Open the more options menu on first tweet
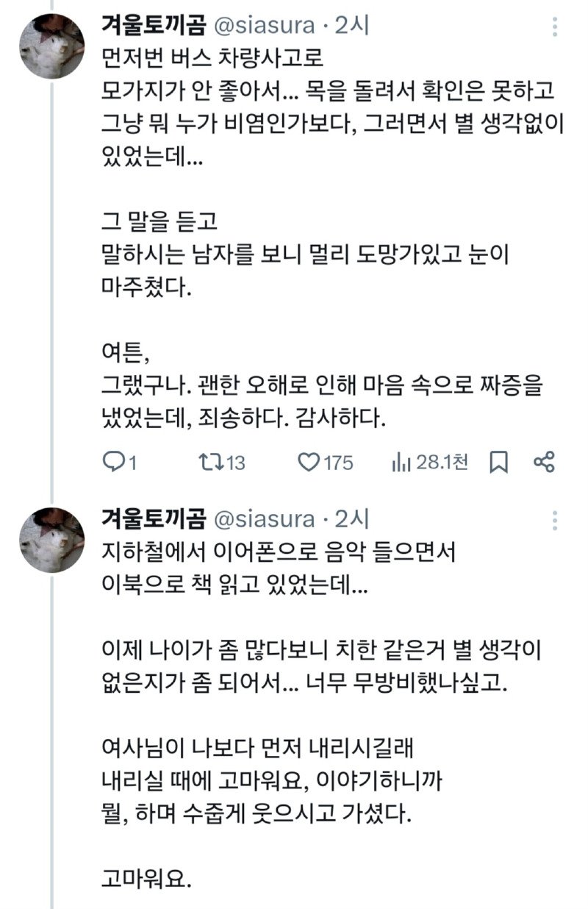Viewport: 588px width, 909px height. [x=556, y=26]
